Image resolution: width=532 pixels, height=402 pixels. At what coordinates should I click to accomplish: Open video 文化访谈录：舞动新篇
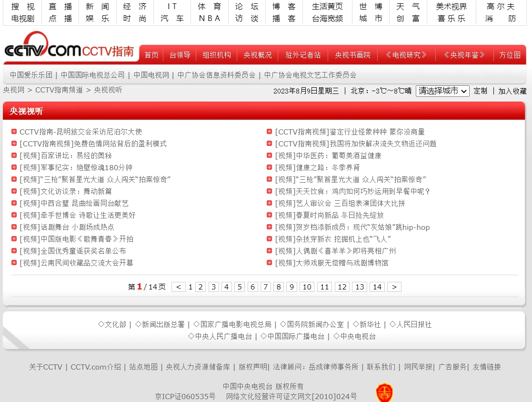(x=65, y=191)
